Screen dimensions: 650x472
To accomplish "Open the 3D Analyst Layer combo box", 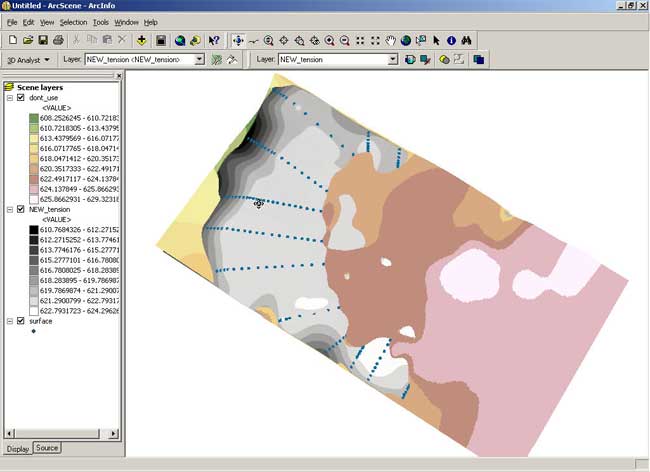I will (145, 60).
